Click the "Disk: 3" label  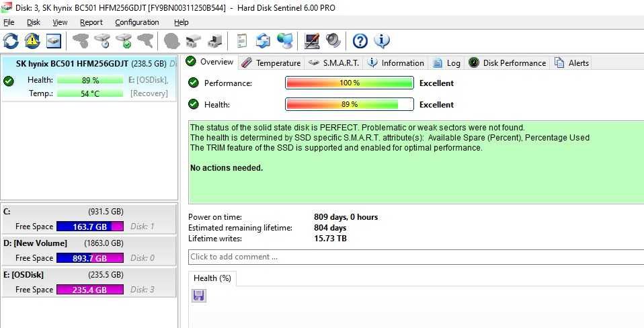142,290
